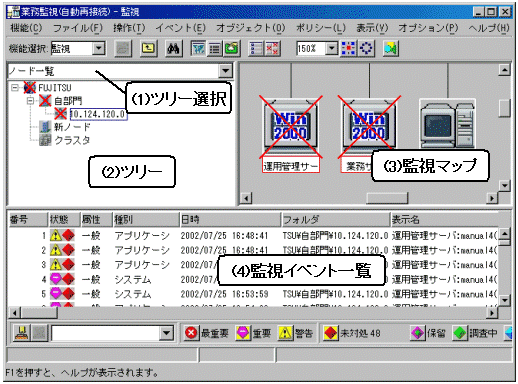Image resolution: width=518 pixels, height=384 pixels.
Task: Click grid arrangement icon with red center
Action: pyautogui.click(x=348, y=49)
